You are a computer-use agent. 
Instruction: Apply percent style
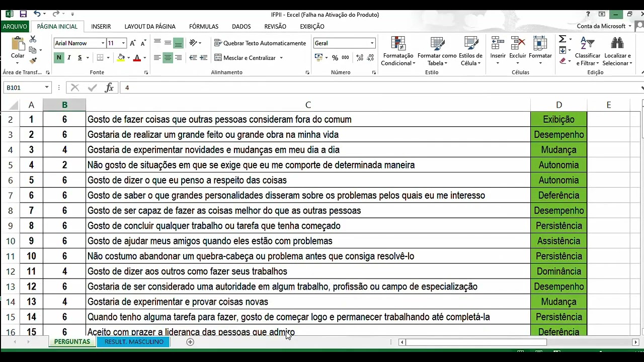[335, 58]
